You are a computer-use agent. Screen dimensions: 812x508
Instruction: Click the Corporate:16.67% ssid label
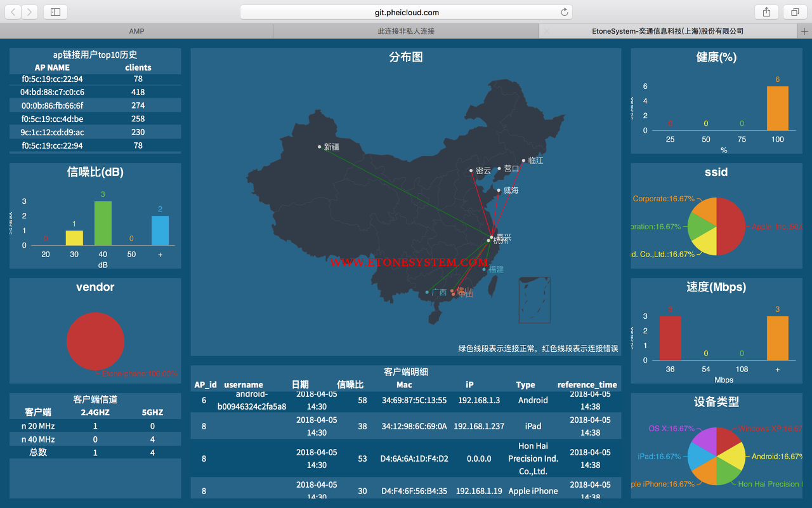pyautogui.click(x=664, y=199)
